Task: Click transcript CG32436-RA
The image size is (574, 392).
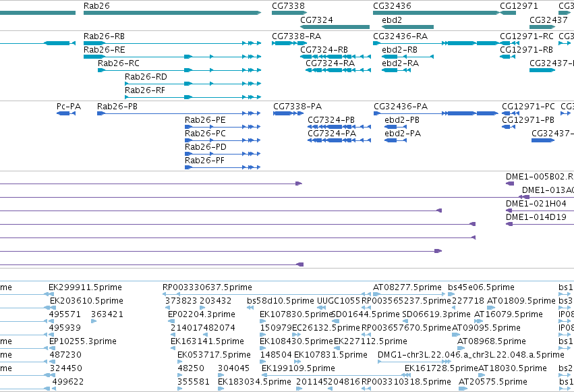Action: [x=436, y=43]
